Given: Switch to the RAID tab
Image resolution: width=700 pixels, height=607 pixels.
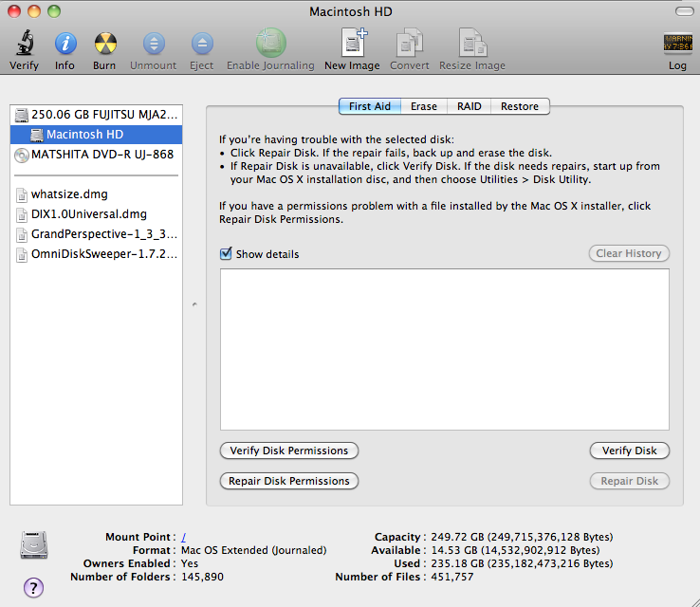Looking at the screenshot, I should (470, 106).
